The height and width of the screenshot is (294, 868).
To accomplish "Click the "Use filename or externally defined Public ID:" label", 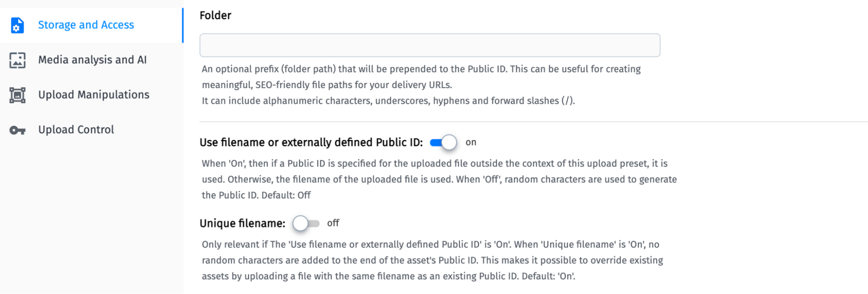I will click(x=311, y=142).
